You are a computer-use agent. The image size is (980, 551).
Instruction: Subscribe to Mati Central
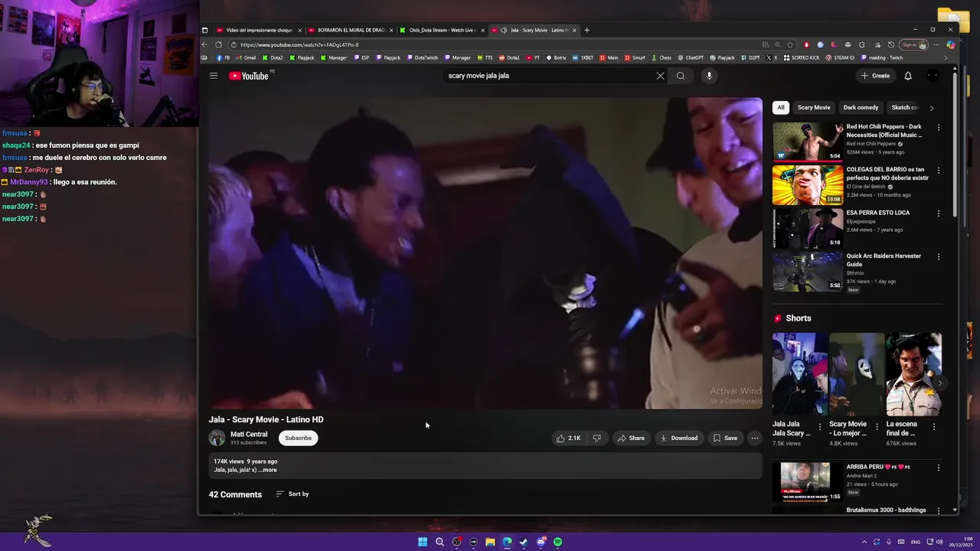click(299, 438)
